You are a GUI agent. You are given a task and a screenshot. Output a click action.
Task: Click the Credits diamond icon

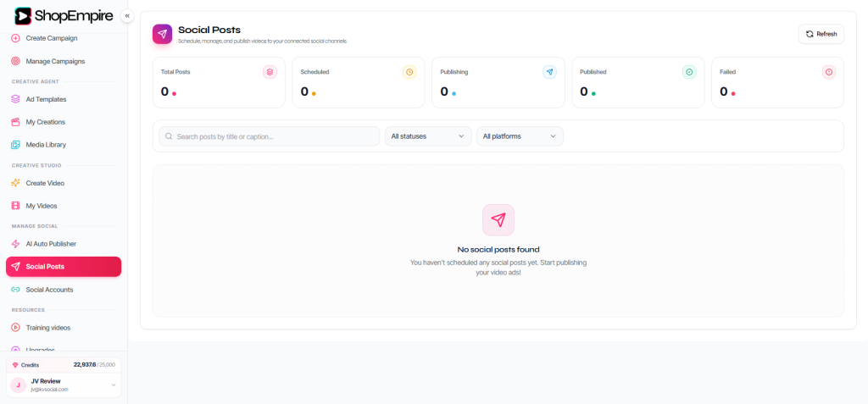(15, 365)
